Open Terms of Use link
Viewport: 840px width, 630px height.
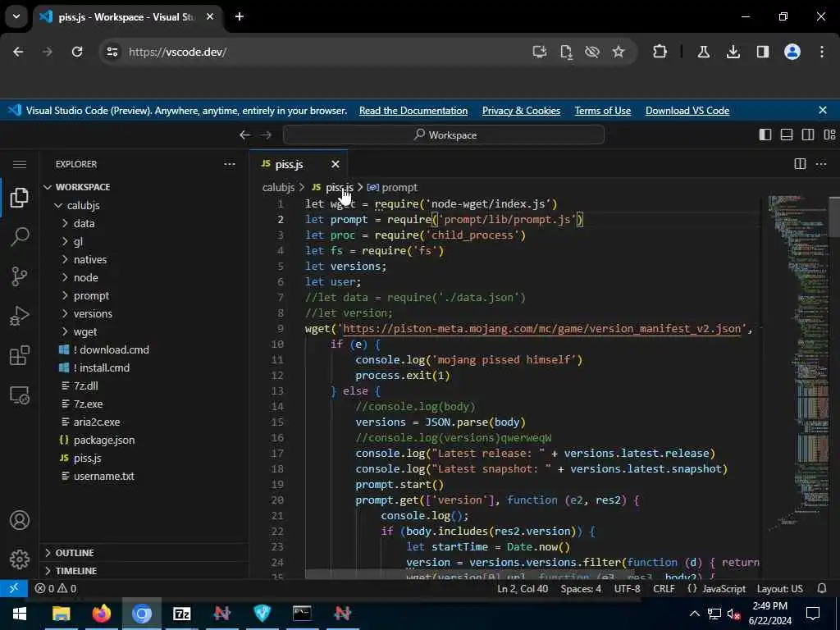point(603,111)
